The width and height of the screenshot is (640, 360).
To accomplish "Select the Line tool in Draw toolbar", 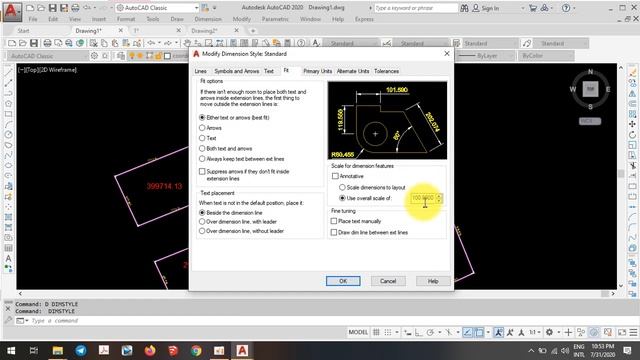I will (x=8, y=73).
